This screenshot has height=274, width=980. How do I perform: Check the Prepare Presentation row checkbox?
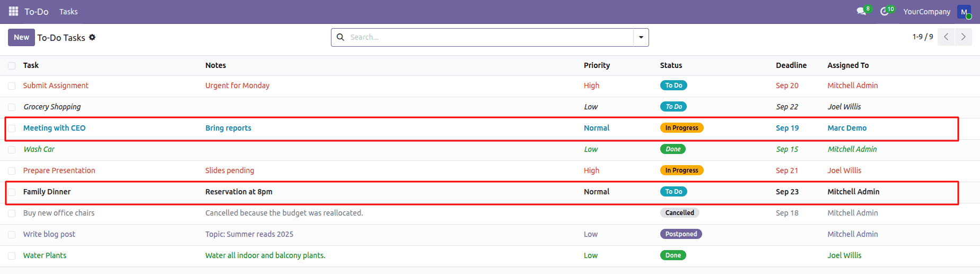click(x=12, y=171)
